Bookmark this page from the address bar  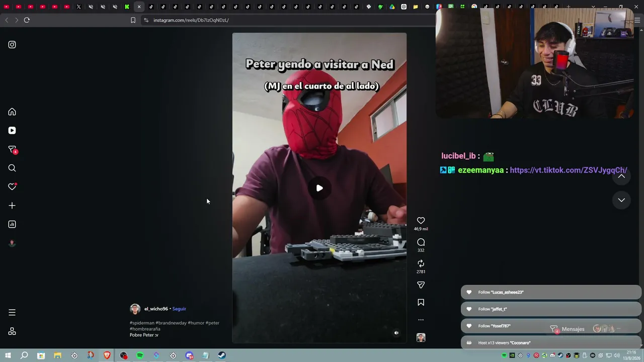pyautogui.click(x=133, y=20)
